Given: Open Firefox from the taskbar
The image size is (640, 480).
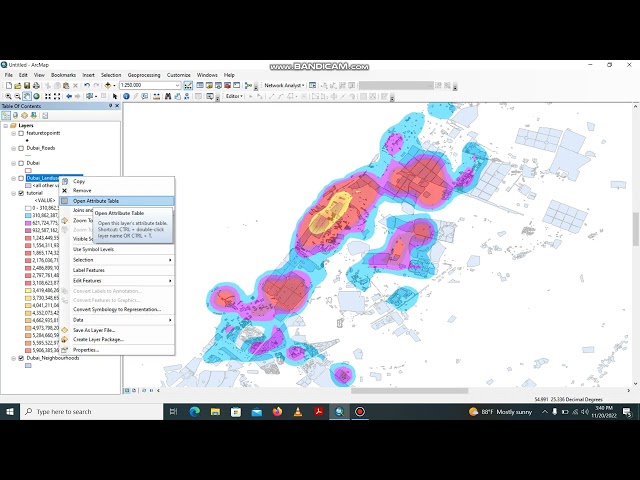Looking at the screenshot, I should 278,412.
